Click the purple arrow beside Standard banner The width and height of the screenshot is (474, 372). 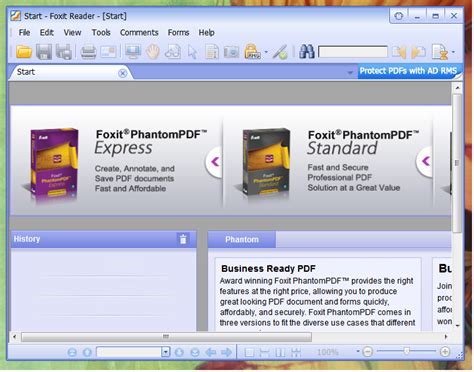point(425,161)
